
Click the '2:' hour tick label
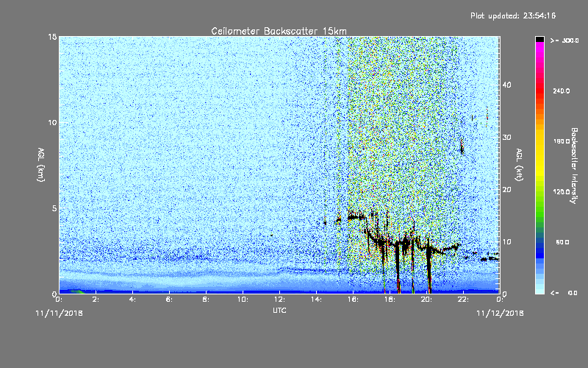pyautogui.click(x=96, y=300)
